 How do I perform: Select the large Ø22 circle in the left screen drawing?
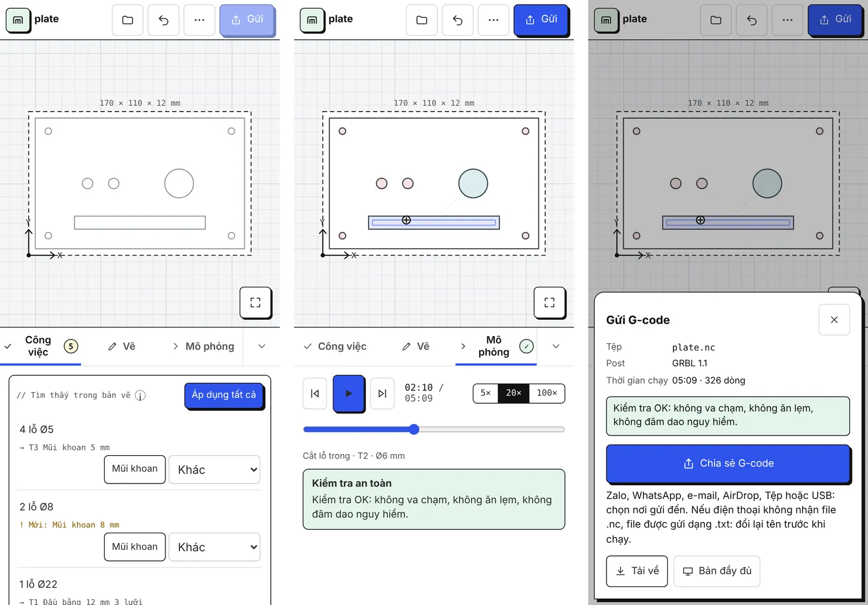[179, 183]
